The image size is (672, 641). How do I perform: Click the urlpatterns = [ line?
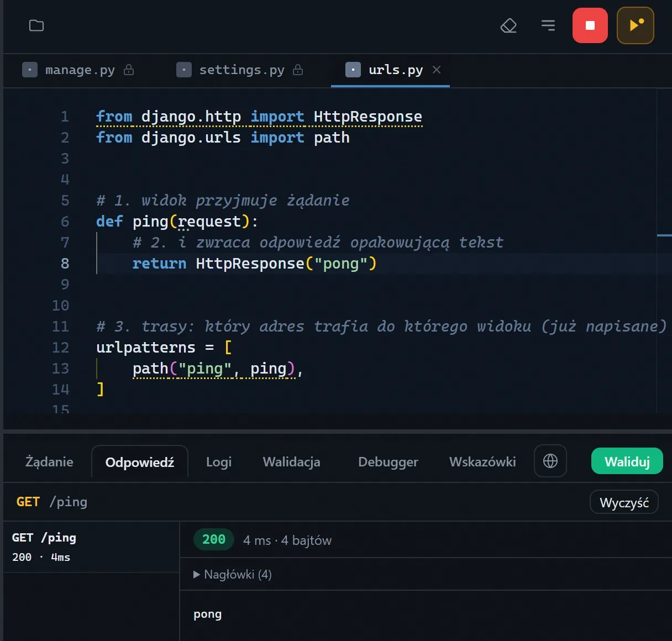click(164, 348)
